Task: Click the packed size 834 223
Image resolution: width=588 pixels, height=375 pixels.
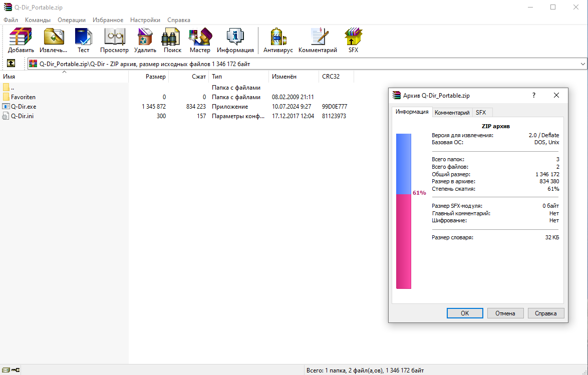Action: coord(196,107)
